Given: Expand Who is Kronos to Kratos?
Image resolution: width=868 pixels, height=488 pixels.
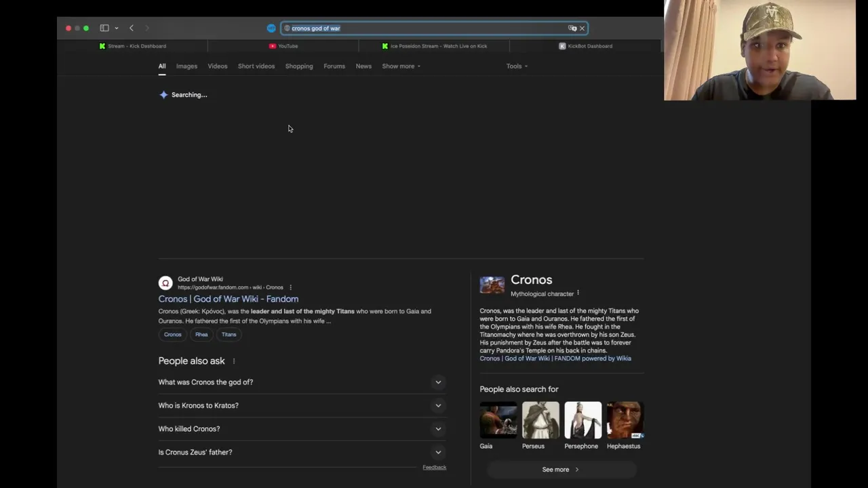Looking at the screenshot, I should coord(302,405).
